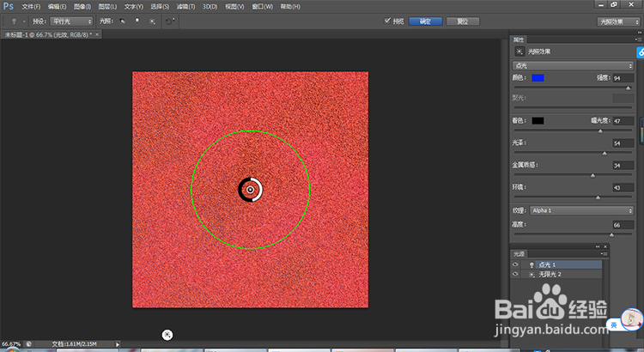Open the 文字(Y) menu
The width and height of the screenshot is (644, 352).
coord(133,7)
